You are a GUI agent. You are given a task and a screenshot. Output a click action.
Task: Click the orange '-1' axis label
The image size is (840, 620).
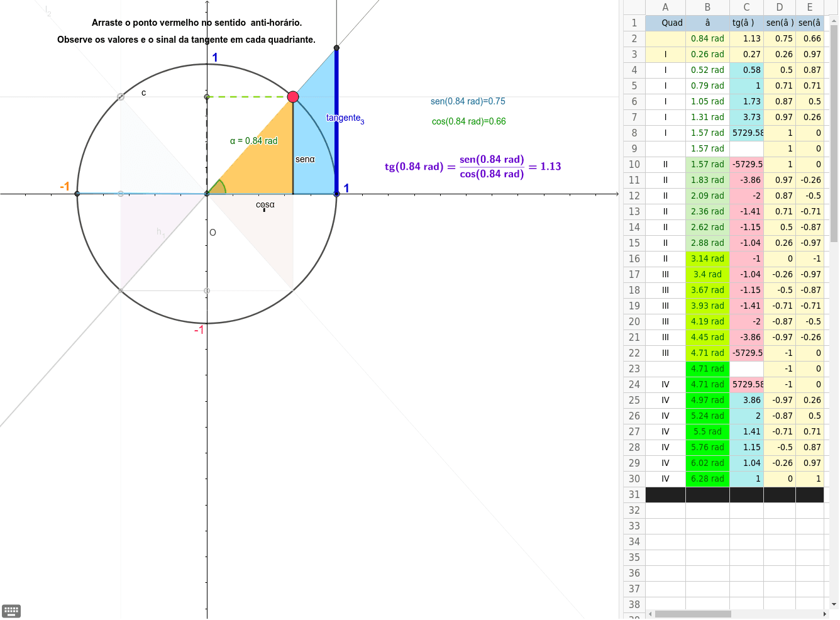pyautogui.click(x=64, y=187)
